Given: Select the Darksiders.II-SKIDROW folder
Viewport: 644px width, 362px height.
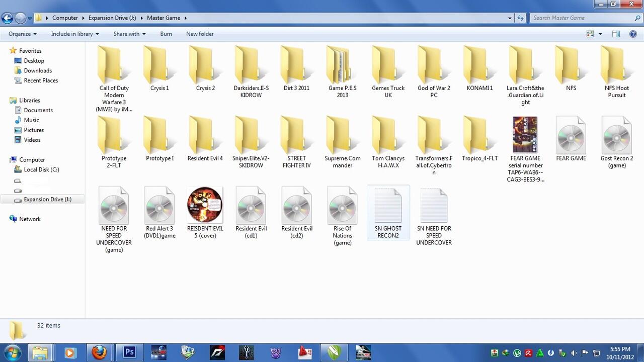Looking at the screenshot, I should (x=251, y=72).
